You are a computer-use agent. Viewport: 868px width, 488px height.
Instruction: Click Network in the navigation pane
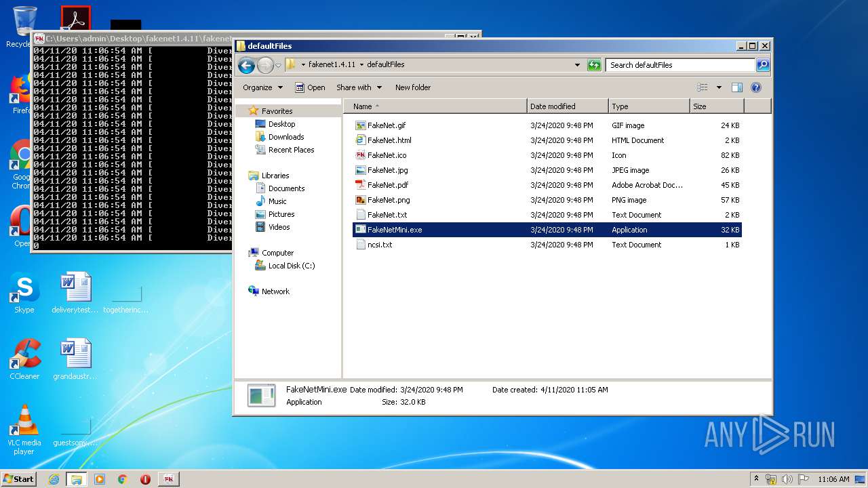click(x=275, y=291)
